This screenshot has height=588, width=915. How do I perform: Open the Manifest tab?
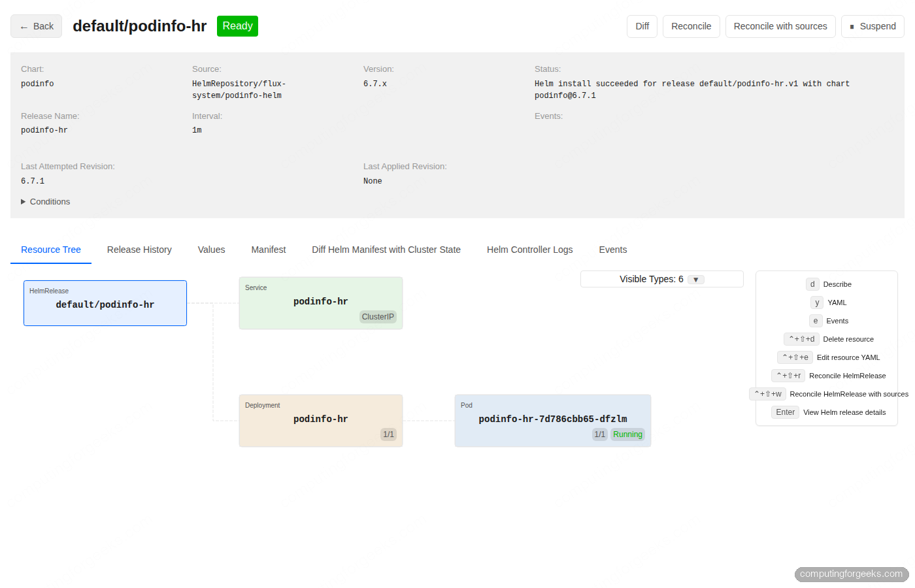coord(269,250)
